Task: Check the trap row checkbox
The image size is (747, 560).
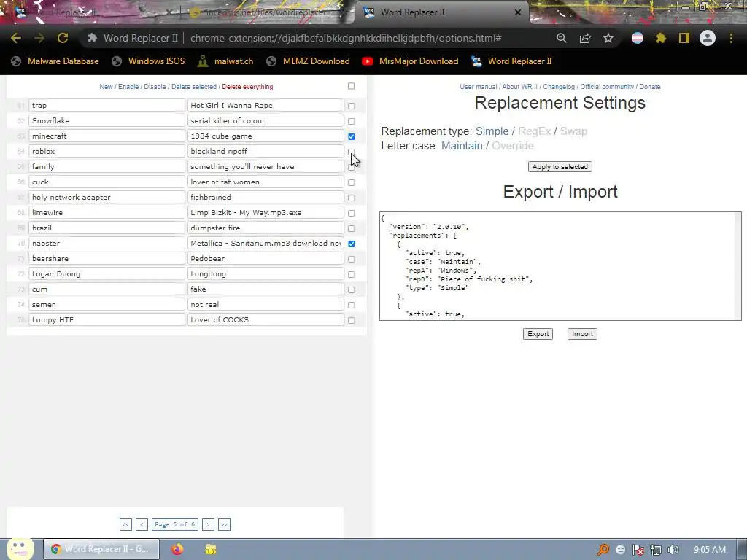Action: click(x=352, y=106)
